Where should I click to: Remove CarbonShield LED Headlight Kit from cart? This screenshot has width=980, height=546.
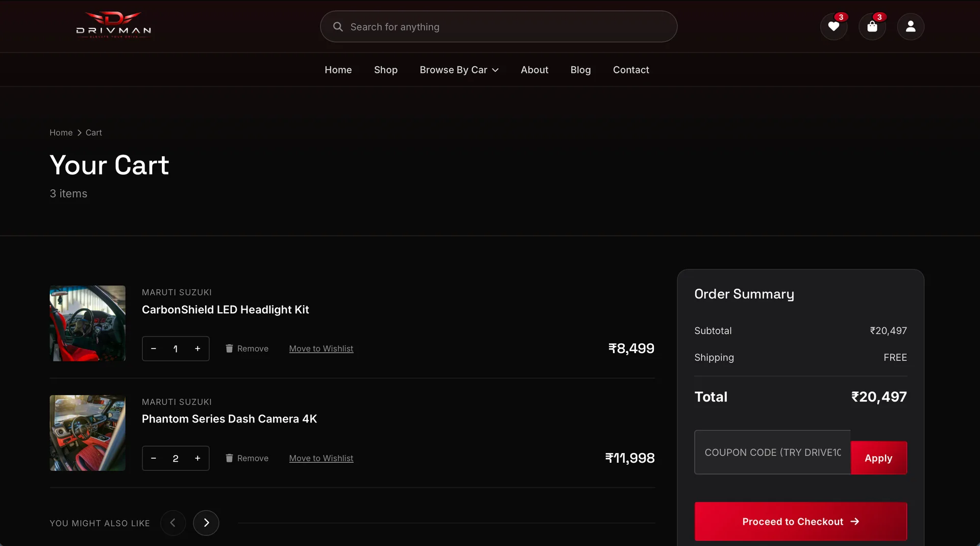[x=247, y=349]
